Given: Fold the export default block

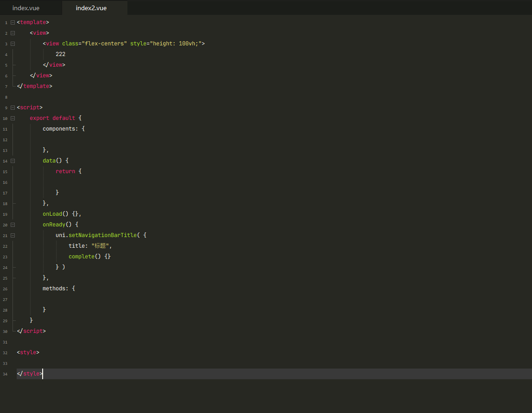Looking at the screenshot, I should tap(13, 118).
